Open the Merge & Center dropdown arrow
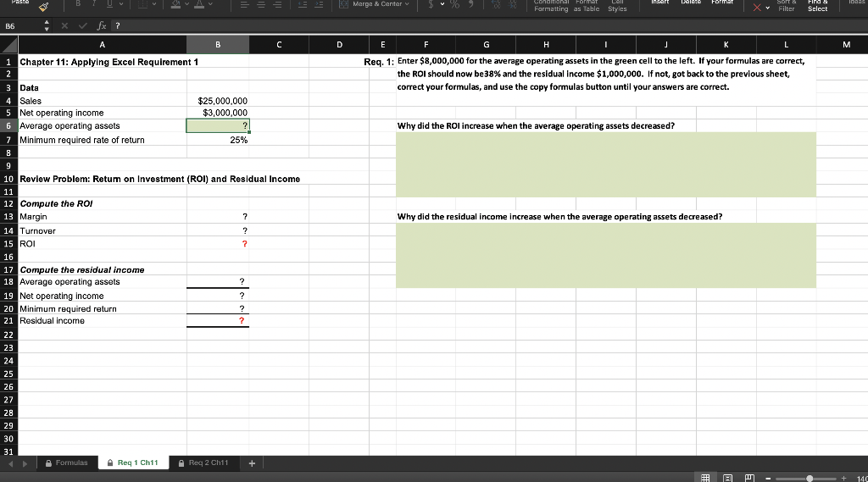The width and height of the screenshot is (868, 482). [407, 4]
